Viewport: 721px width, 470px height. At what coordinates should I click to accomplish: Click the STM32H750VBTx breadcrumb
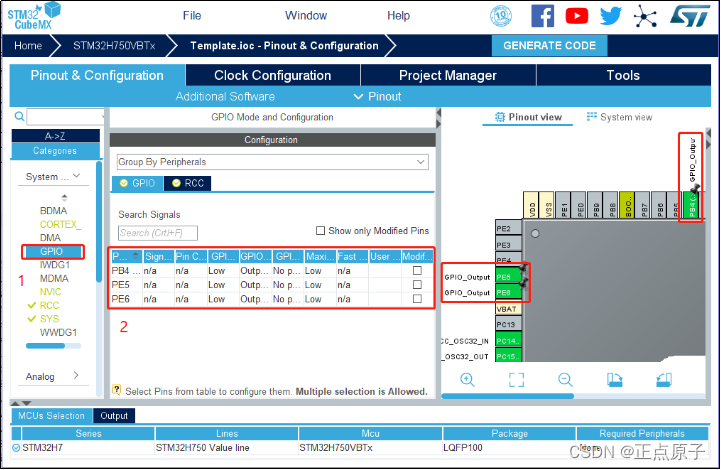coord(114,46)
